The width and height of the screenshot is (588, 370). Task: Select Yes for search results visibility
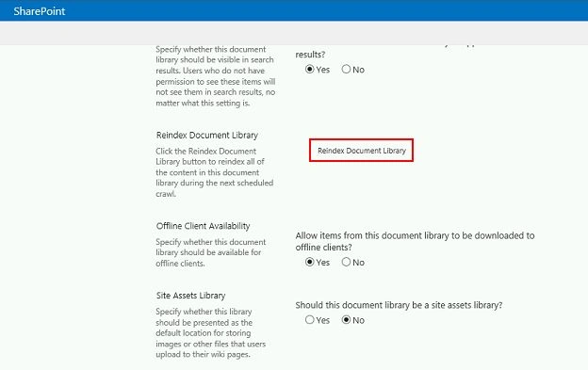pyautogui.click(x=309, y=70)
